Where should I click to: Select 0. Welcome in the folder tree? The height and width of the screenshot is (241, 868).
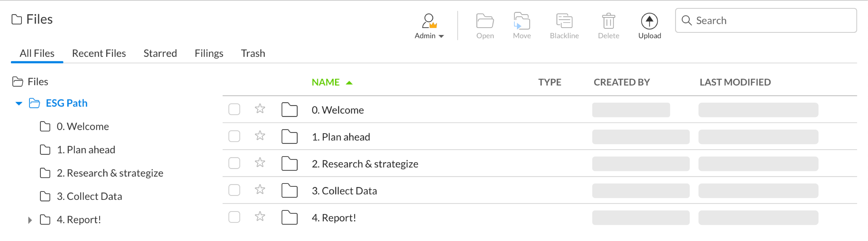coord(83,127)
